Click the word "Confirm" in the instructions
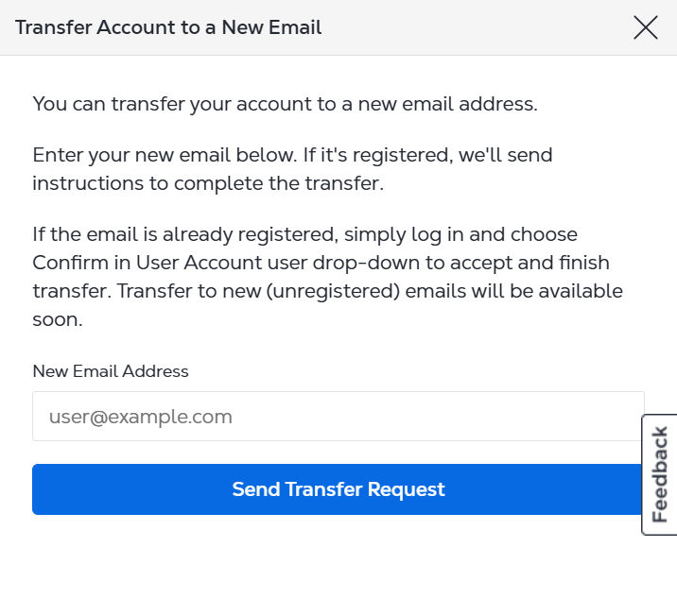The width and height of the screenshot is (677, 616). click(x=69, y=262)
